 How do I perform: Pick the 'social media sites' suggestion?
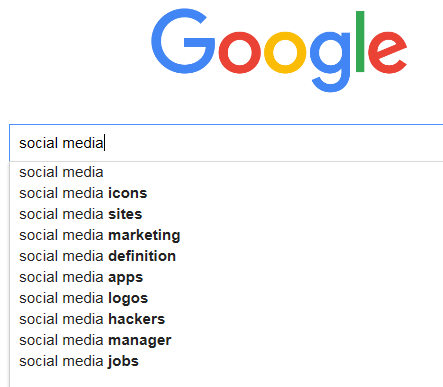(x=226, y=214)
